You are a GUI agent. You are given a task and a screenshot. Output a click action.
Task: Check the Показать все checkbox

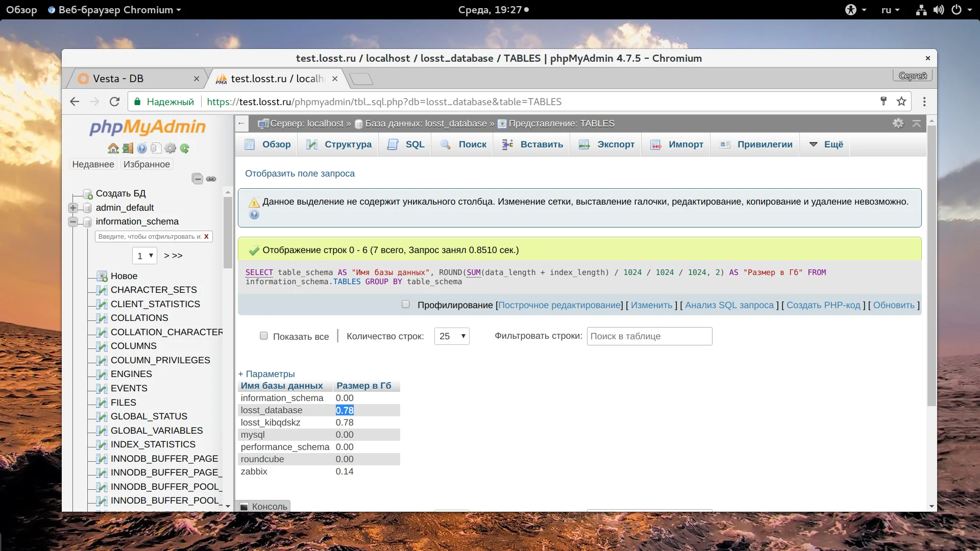(264, 336)
